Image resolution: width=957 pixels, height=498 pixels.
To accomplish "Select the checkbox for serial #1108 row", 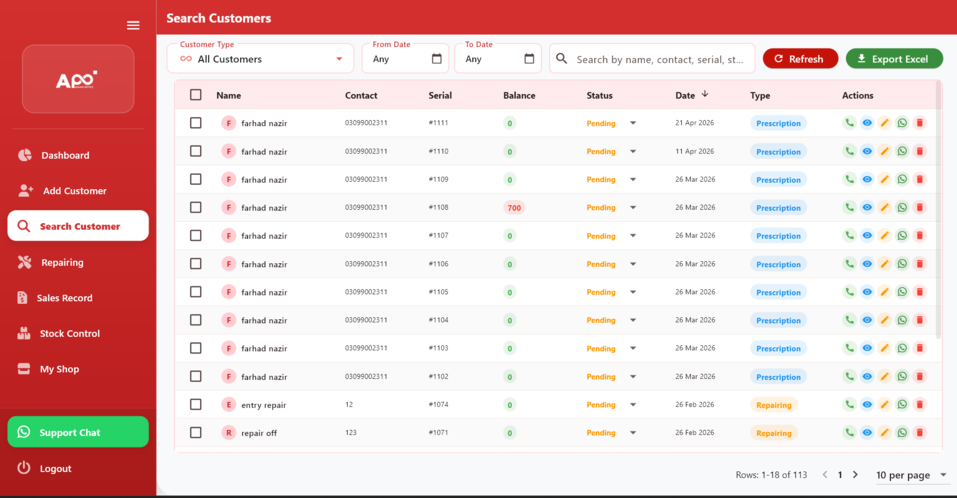I will 196,208.
